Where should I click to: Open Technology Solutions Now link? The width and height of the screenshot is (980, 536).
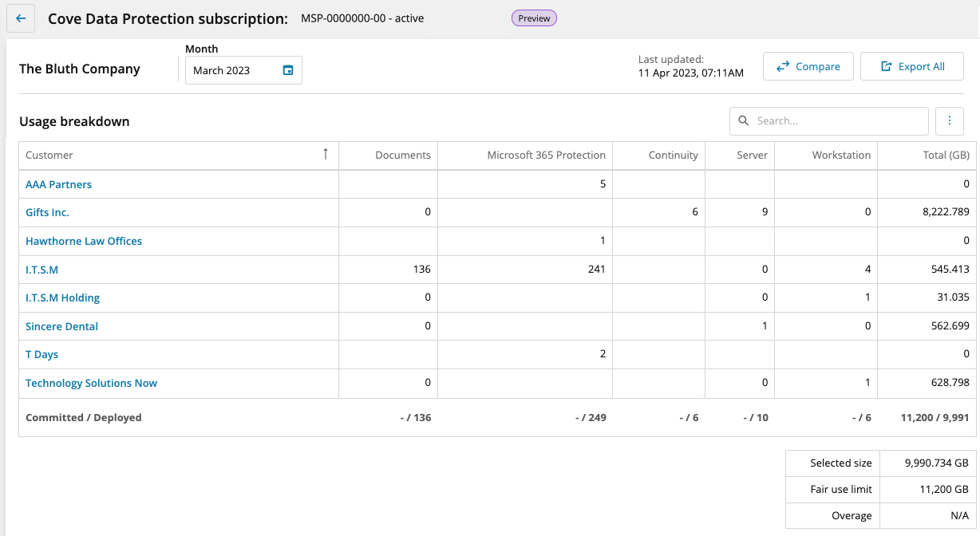pos(91,383)
